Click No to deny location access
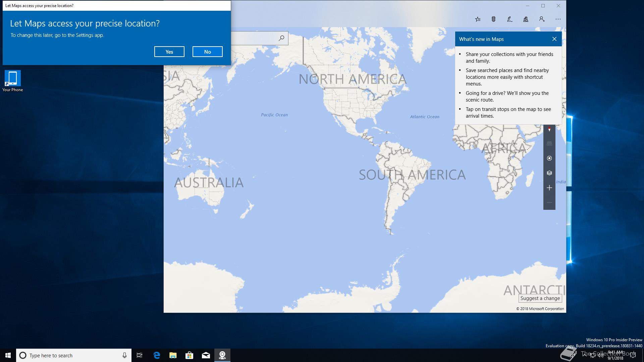Viewport: 644px width, 362px height. pos(208,52)
